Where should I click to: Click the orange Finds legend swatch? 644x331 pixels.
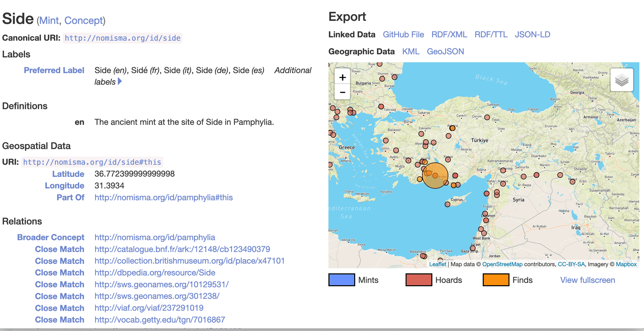[x=496, y=280]
